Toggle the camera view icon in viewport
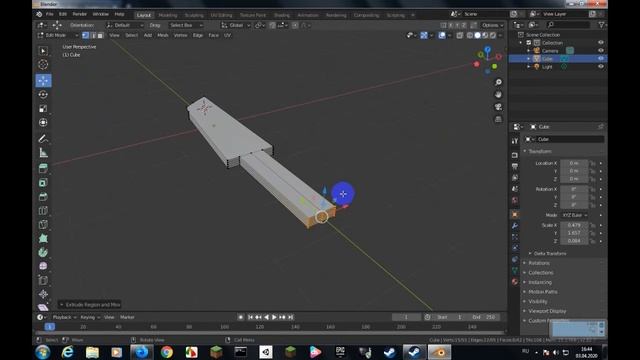This screenshot has height=360, width=640. tap(498, 107)
